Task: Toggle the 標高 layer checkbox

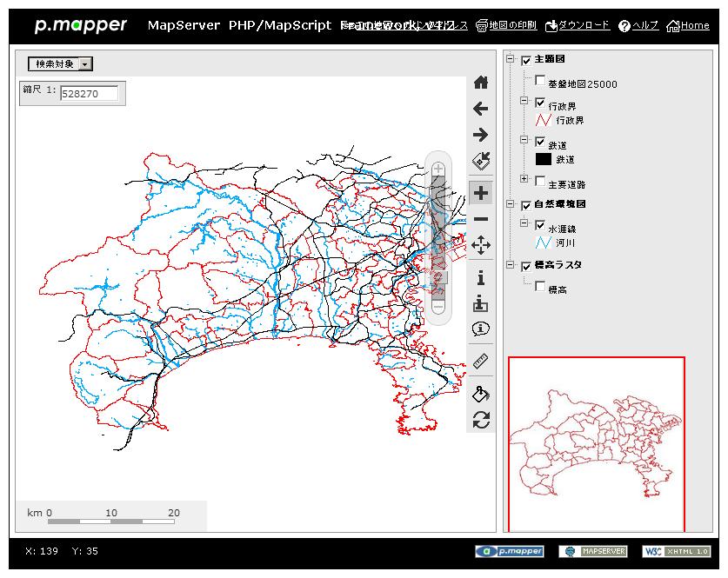Action: coord(540,286)
